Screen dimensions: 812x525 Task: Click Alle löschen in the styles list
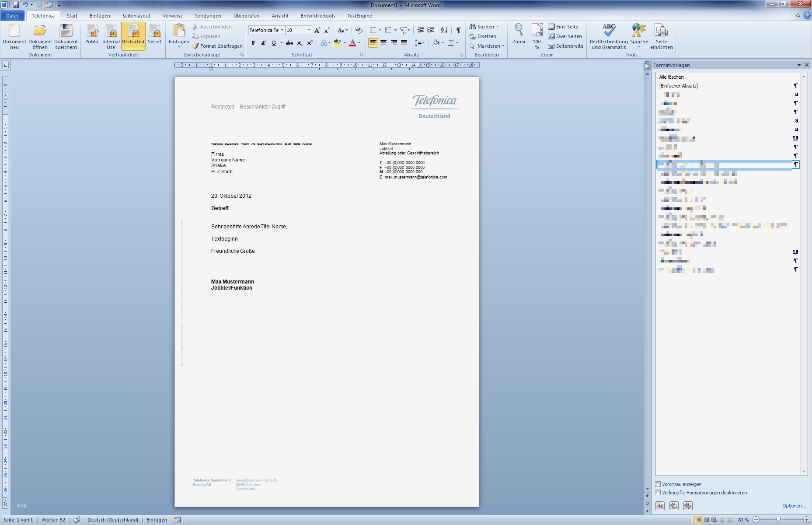671,77
